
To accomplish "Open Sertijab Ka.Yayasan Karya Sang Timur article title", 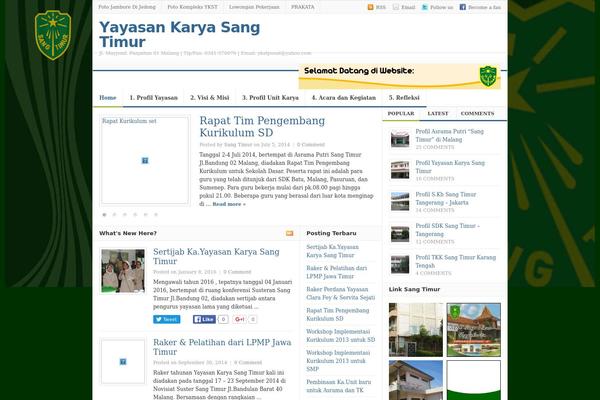I will (216, 256).
